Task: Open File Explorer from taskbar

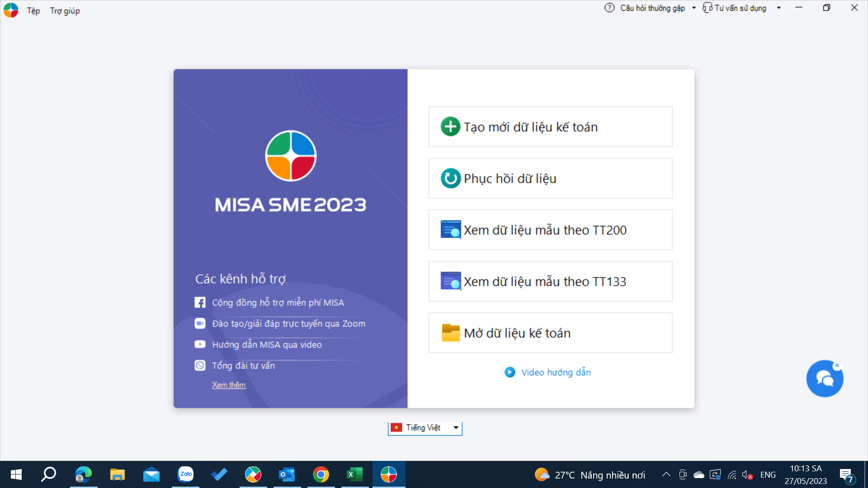Action: [117, 474]
